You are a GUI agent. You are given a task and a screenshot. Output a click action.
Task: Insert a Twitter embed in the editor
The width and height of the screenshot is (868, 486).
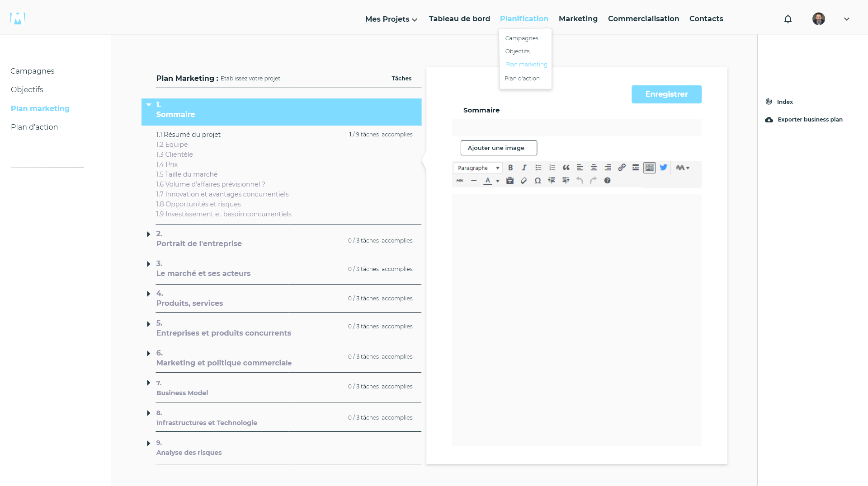point(663,168)
